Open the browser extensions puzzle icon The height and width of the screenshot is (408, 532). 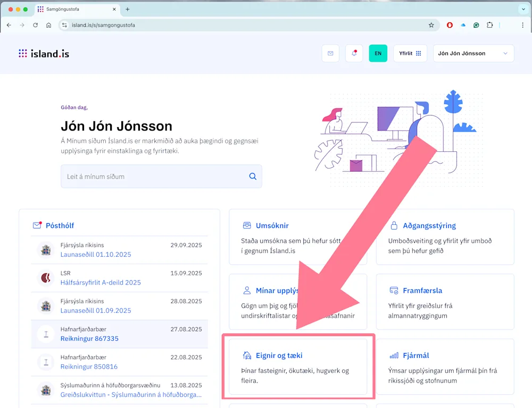489,25
